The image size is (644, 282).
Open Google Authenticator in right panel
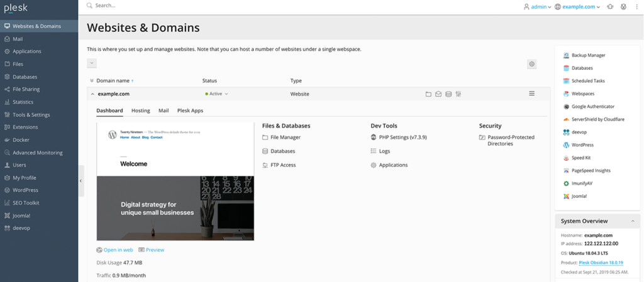click(x=589, y=107)
